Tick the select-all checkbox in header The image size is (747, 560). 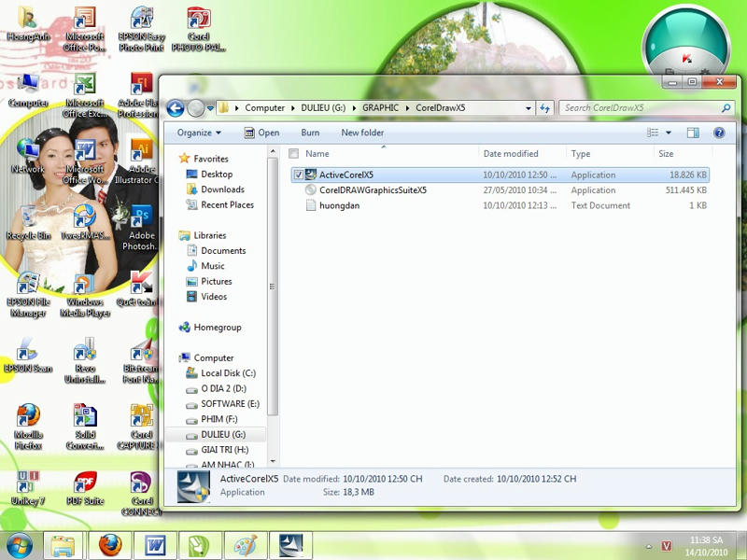pos(294,153)
